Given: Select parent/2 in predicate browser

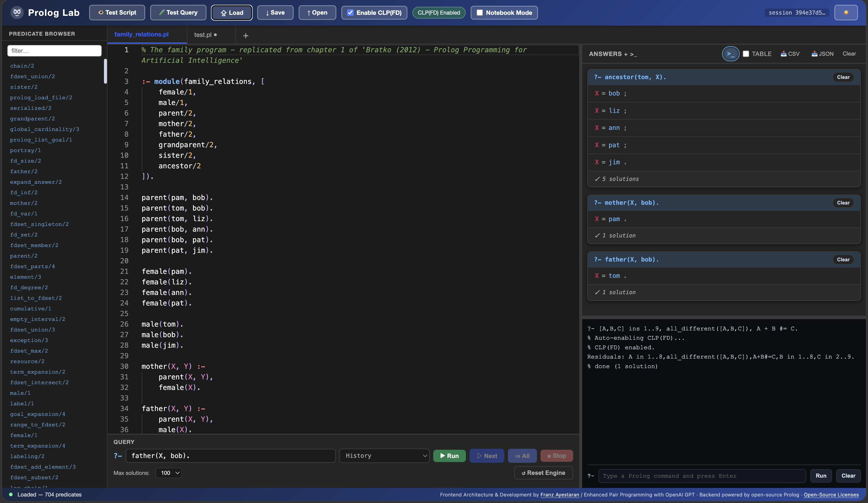Looking at the screenshot, I should [24, 256].
